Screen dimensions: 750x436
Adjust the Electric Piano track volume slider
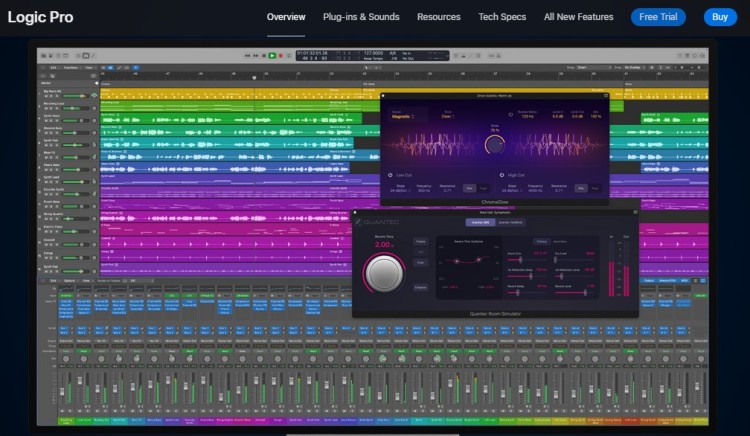(75, 231)
